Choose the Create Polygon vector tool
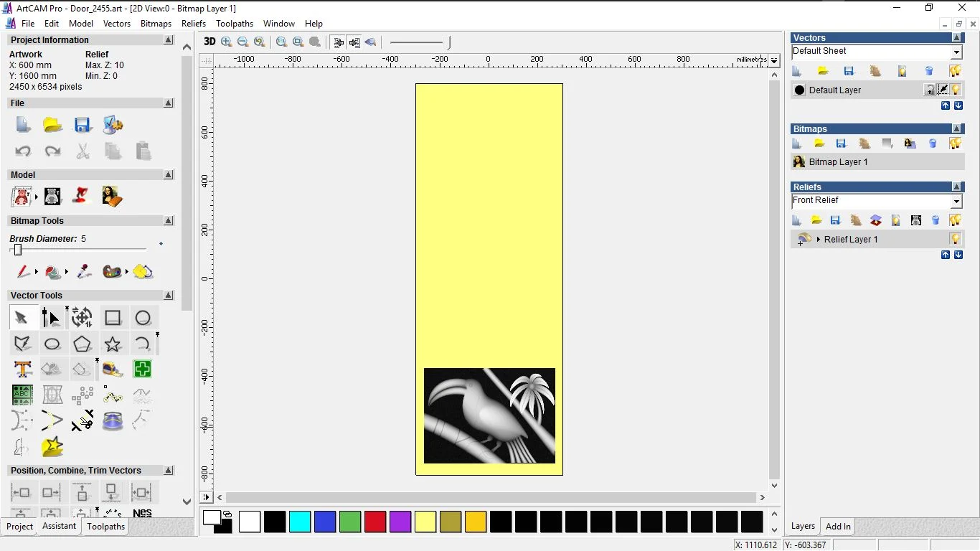This screenshot has width=980, height=551. point(83,344)
